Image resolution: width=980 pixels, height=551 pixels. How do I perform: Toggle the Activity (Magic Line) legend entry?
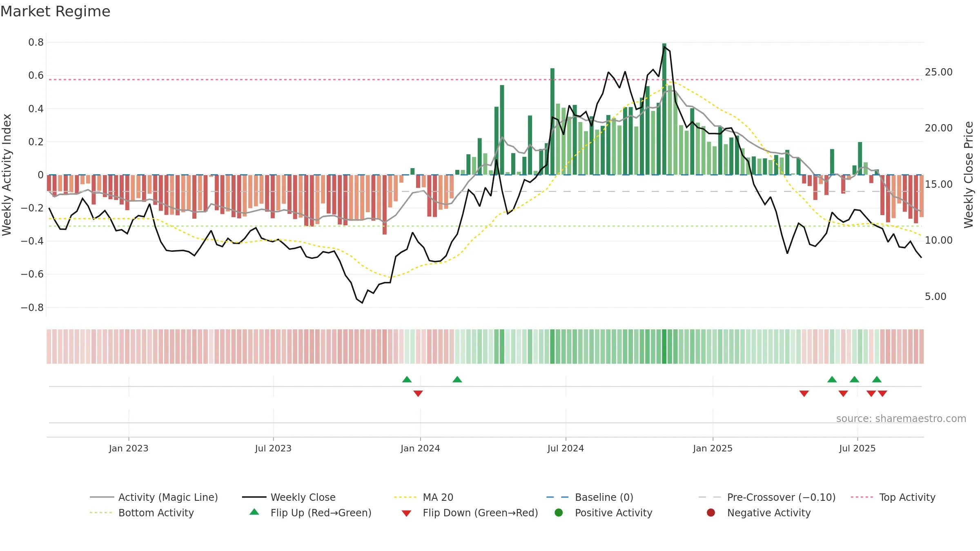click(154, 497)
